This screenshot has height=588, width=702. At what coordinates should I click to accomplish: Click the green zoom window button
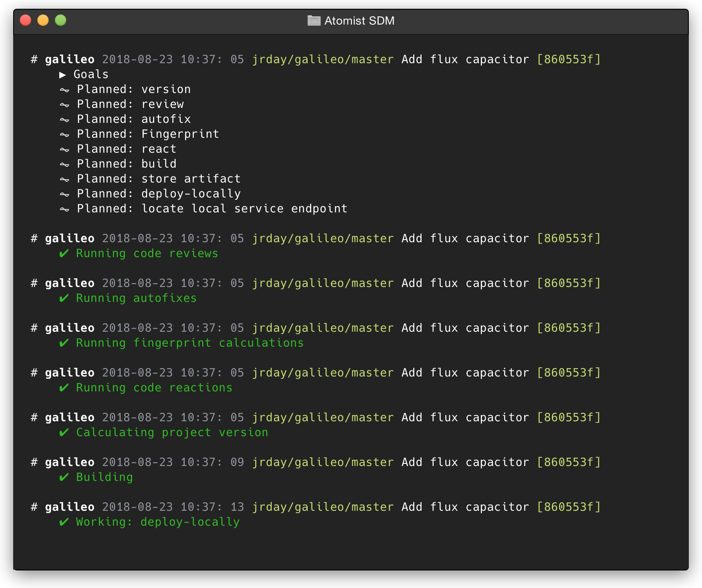(x=61, y=20)
